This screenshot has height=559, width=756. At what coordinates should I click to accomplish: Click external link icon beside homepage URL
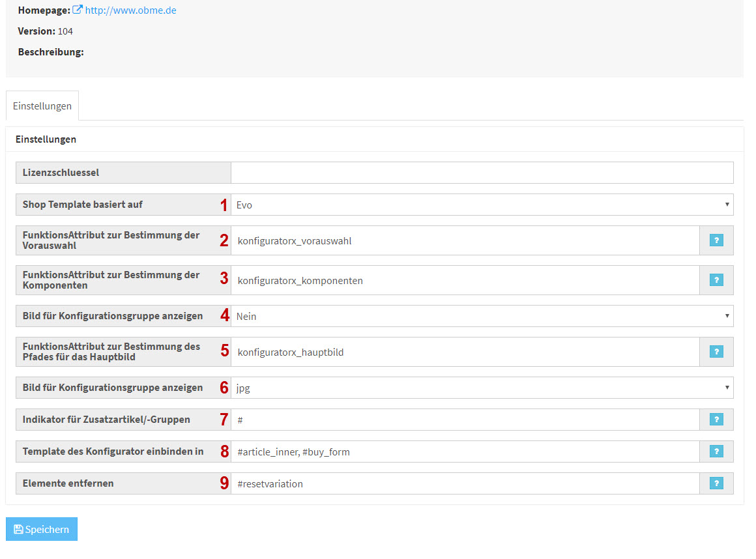(78, 10)
